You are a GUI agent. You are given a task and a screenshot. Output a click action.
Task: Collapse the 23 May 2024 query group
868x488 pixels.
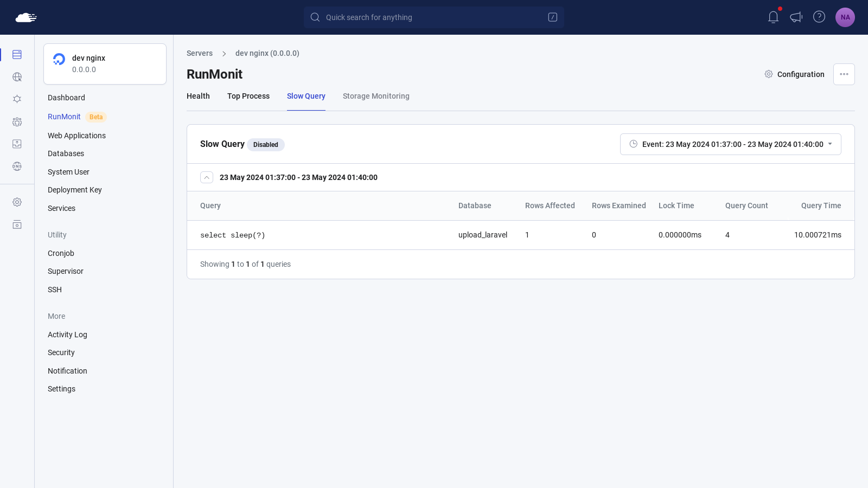(x=207, y=177)
